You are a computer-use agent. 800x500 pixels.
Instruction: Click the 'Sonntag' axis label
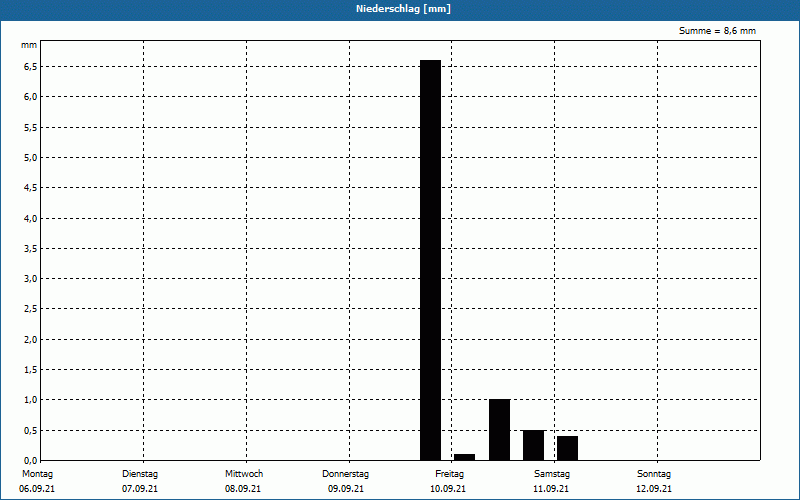click(654, 474)
